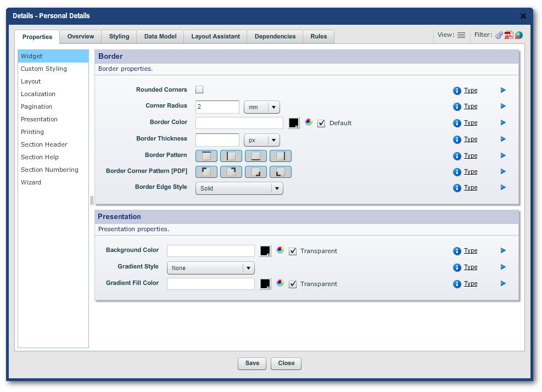Toggle bottom-right corner in Border Corner Pattern
This screenshot has width=542, height=392.
256,172
